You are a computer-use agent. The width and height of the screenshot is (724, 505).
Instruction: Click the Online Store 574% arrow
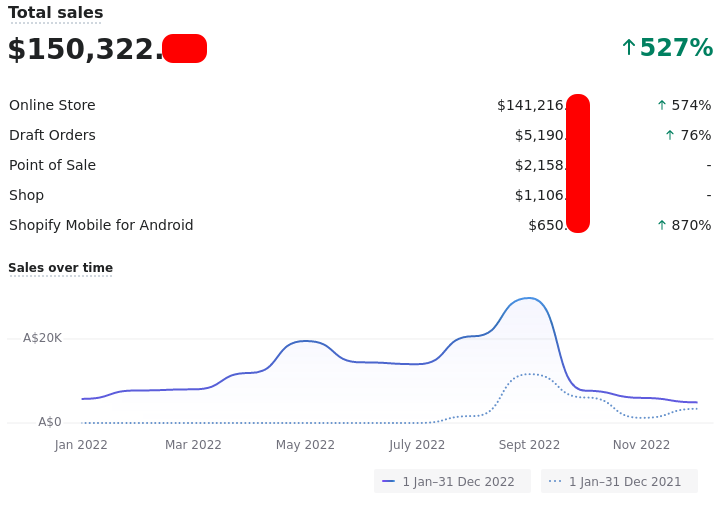coord(661,105)
